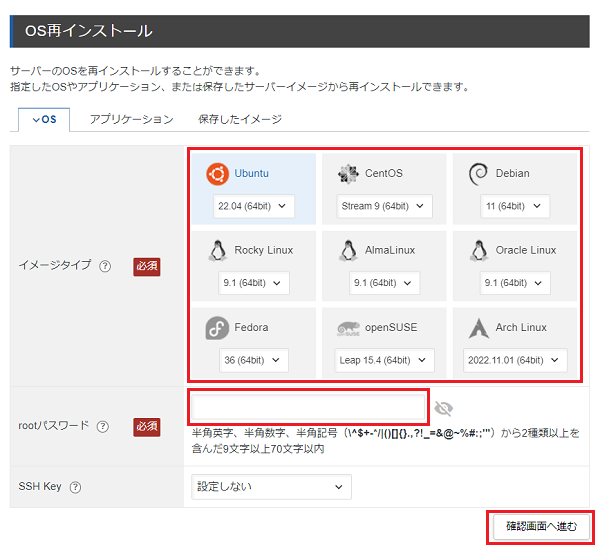Select the Fedora label text
This screenshot has height=550, width=600.
[x=251, y=328]
